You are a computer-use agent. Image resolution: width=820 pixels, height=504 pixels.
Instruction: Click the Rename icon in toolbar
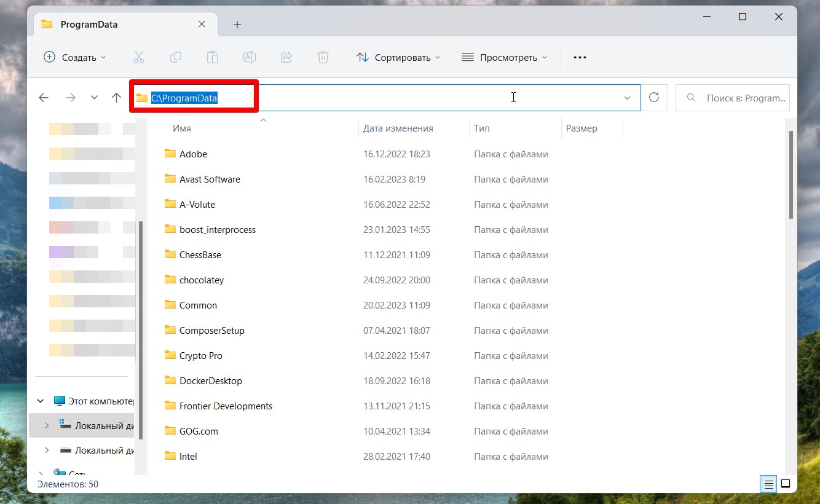(x=250, y=57)
